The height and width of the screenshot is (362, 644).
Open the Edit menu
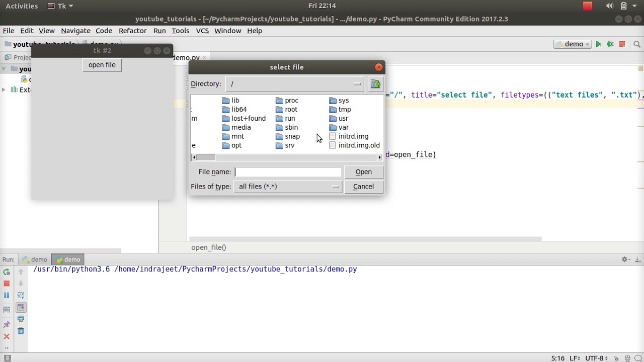[x=27, y=31]
